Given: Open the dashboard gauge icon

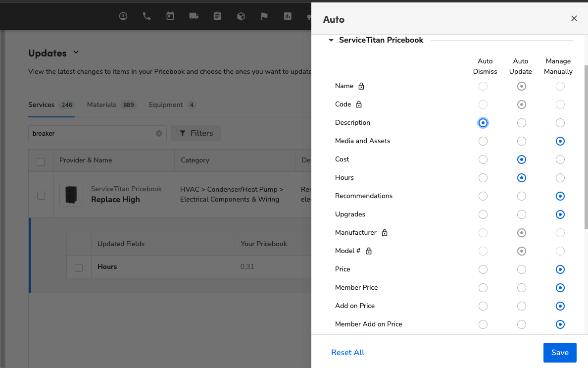Looking at the screenshot, I should (123, 16).
